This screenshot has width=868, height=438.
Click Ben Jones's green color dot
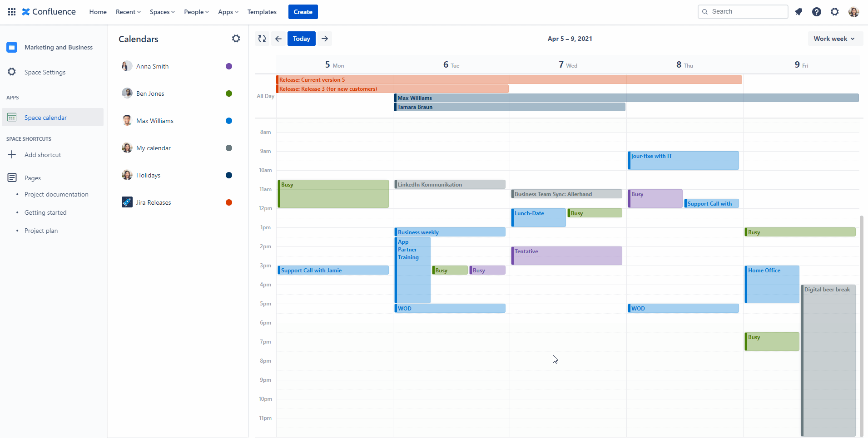pos(228,93)
